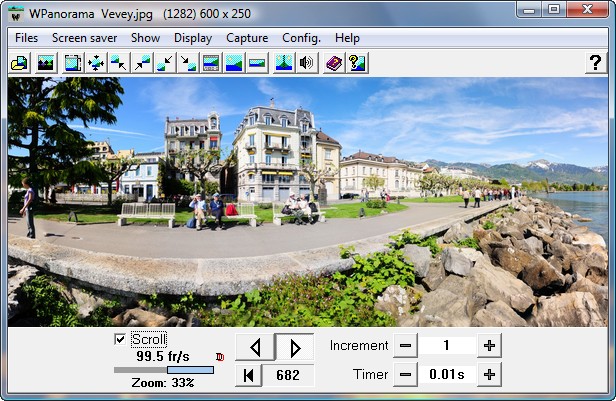This screenshot has width=616, height=401.
Task: Move window to top-right corner icon
Action: (x=142, y=63)
